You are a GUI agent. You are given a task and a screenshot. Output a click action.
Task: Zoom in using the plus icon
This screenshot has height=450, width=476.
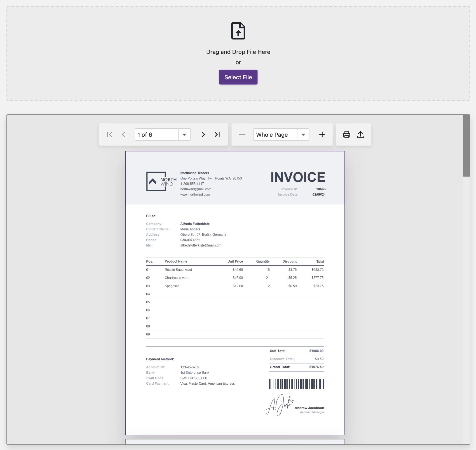click(x=322, y=134)
